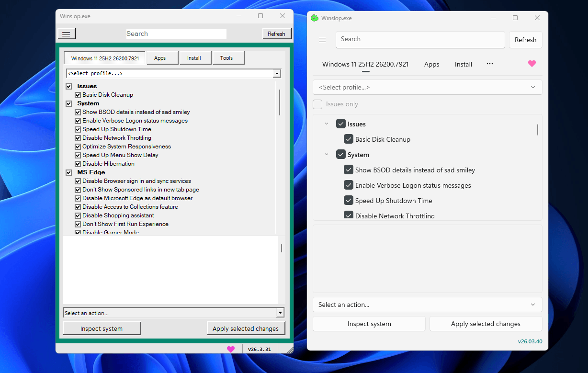
Task: Open the Select an action dropdown in the modern window
Action: (x=427, y=305)
